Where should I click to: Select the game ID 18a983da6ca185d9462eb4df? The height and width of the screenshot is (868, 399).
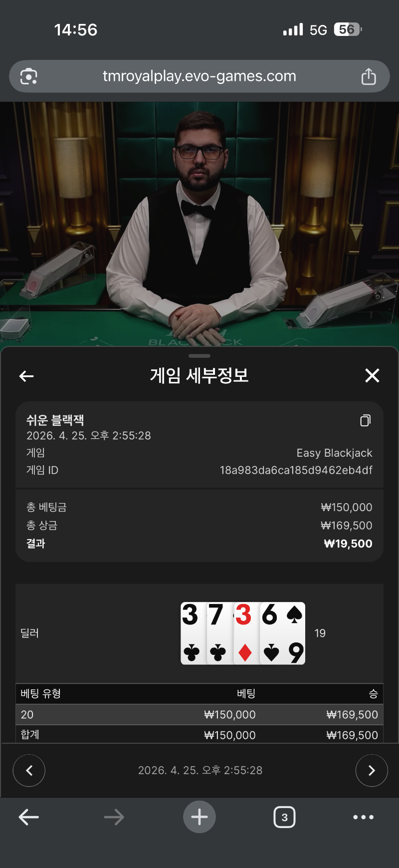296,470
